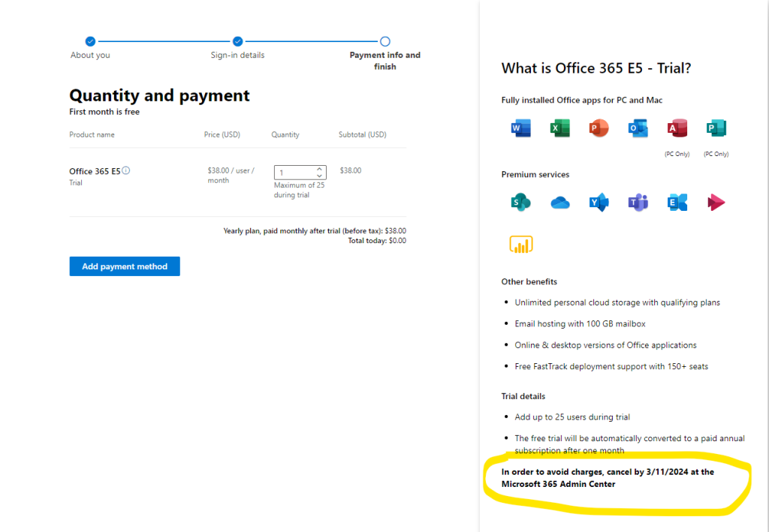
Task: Click the Word app icon
Action: [x=521, y=128]
